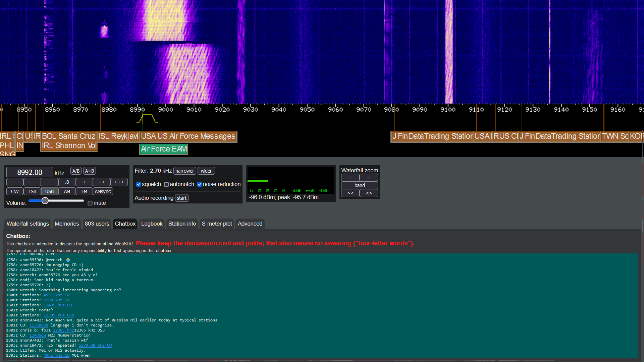Click the S-meter signal strength display
Viewport: 644px width, 362px height.
coord(291,180)
